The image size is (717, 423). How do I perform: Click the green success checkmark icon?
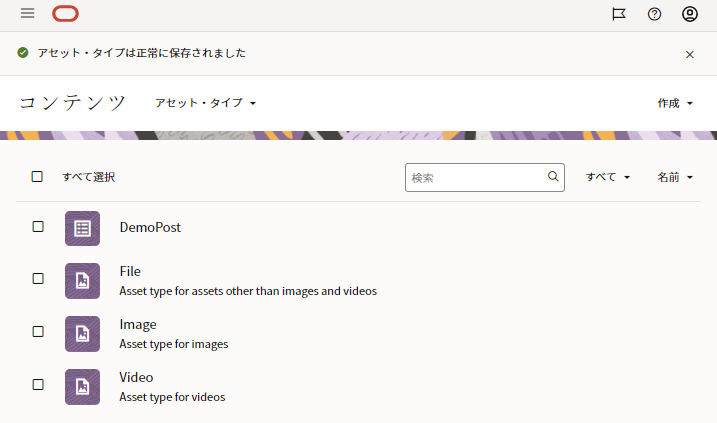click(23, 53)
